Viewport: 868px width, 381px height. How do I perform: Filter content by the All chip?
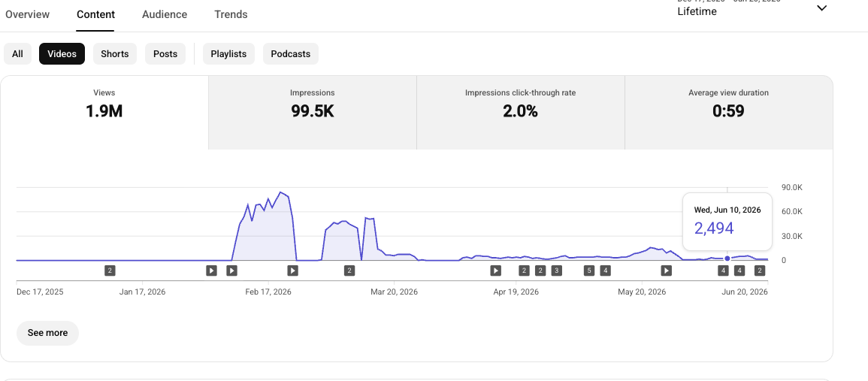point(18,53)
